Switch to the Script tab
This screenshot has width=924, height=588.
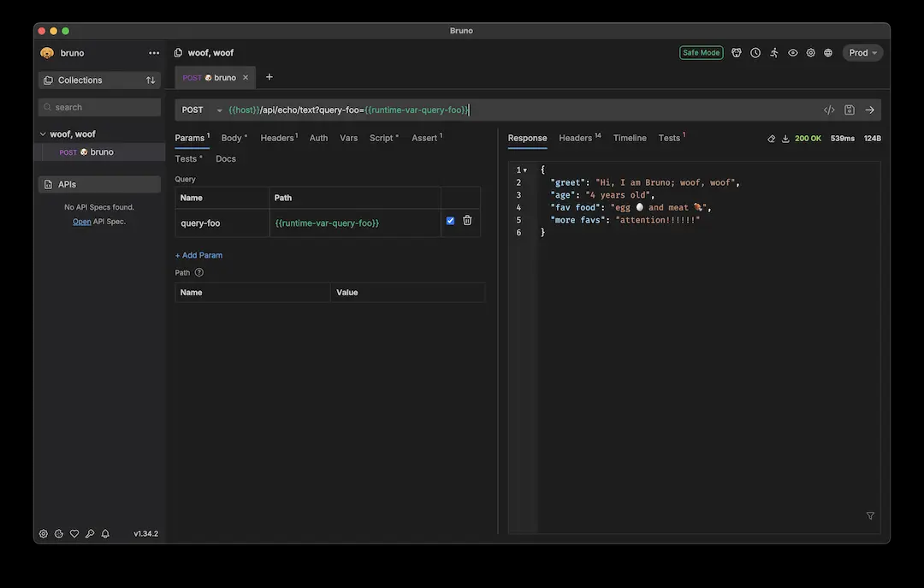point(383,138)
